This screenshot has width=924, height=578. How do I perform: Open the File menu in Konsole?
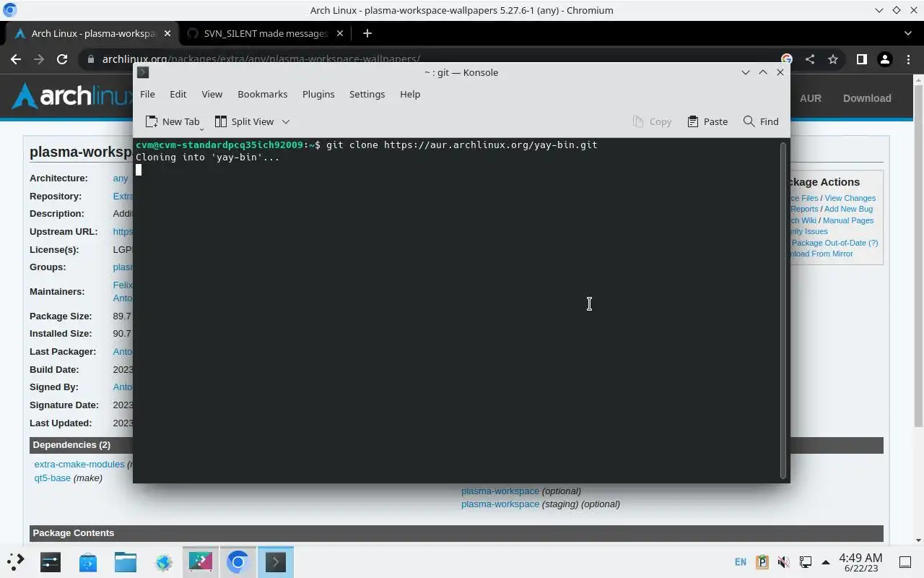tap(147, 94)
